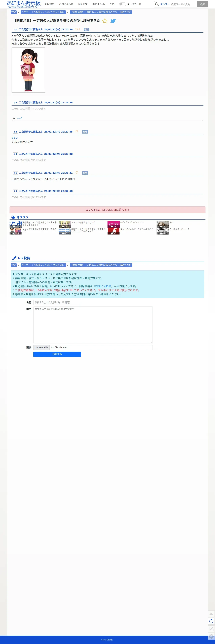Follow the >>2 anchor in post 3

15,138
